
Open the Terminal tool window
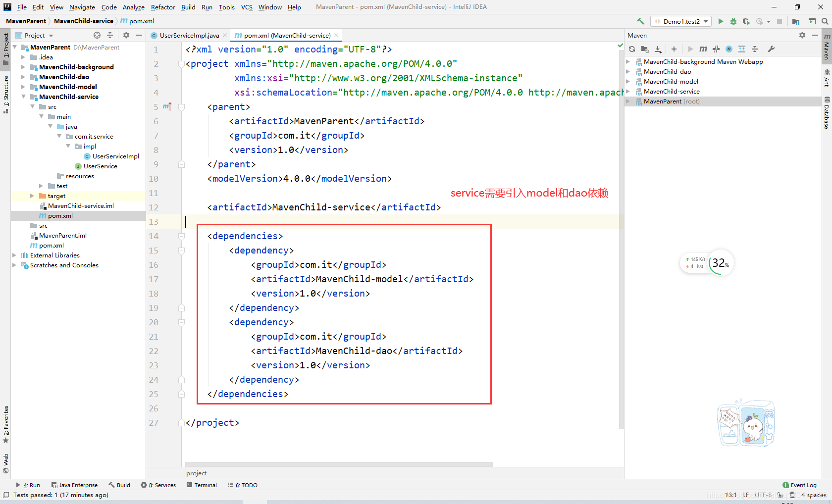pos(202,485)
